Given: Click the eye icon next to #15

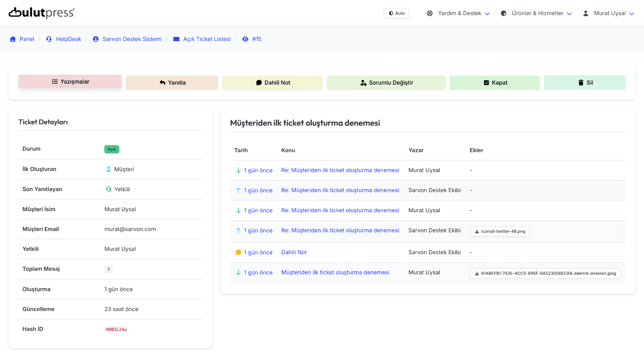Looking at the screenshot, I should 245,39.
